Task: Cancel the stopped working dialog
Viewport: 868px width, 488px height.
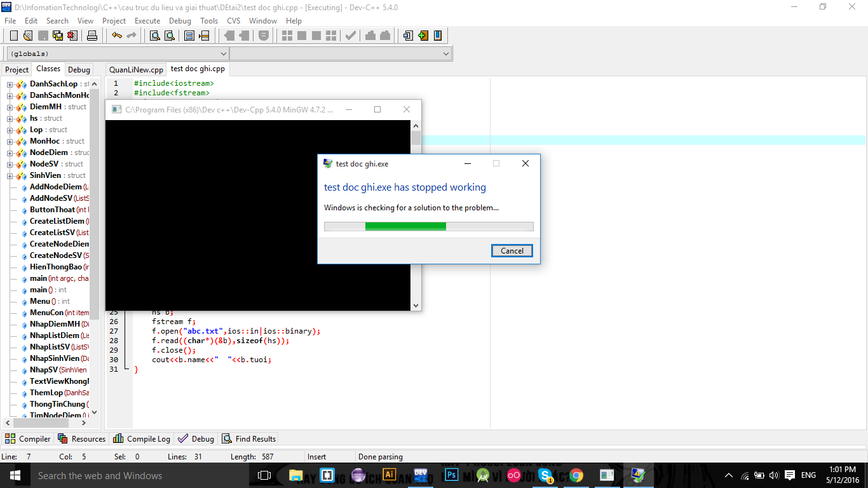Action: pos(512,251)
